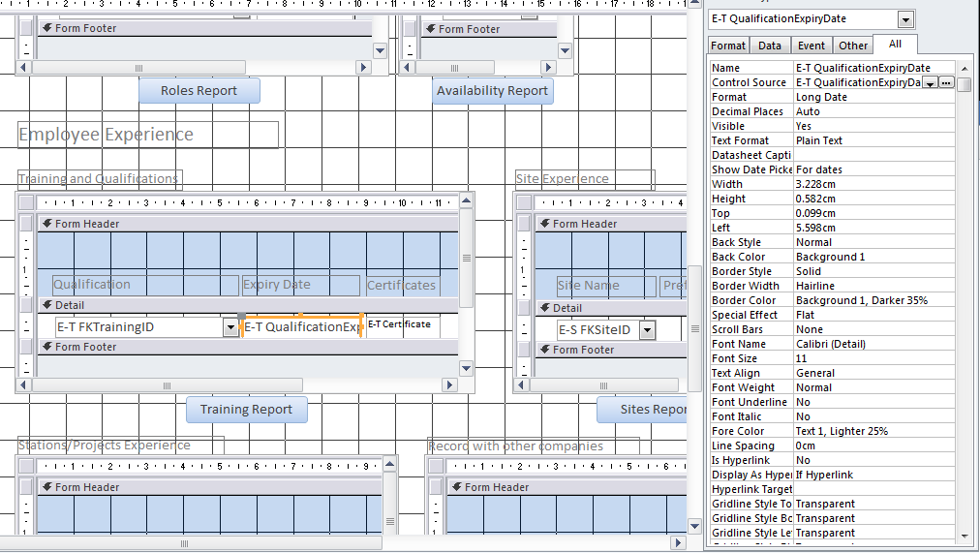Viewport: 980px width, 553px height.
Task: Click main design view horizontal scroll right arrow
Action: coord(678,543)
